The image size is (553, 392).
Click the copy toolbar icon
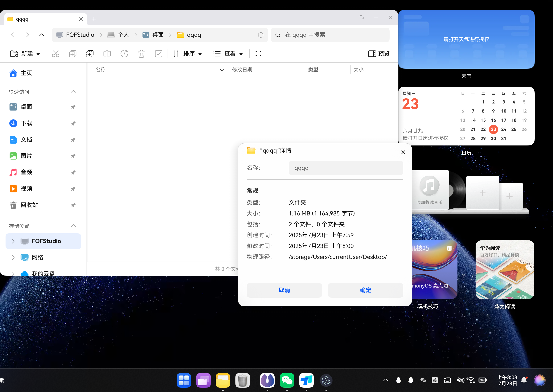pos(72,54)
